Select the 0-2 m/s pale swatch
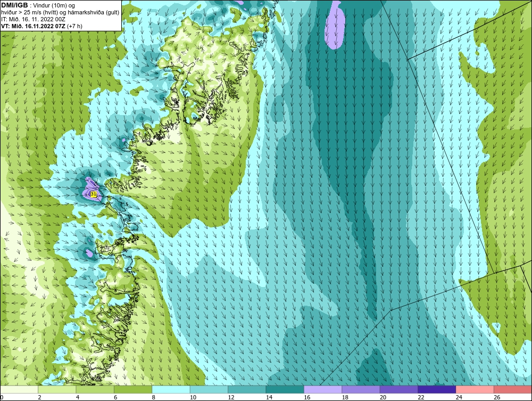 point(19,389)
